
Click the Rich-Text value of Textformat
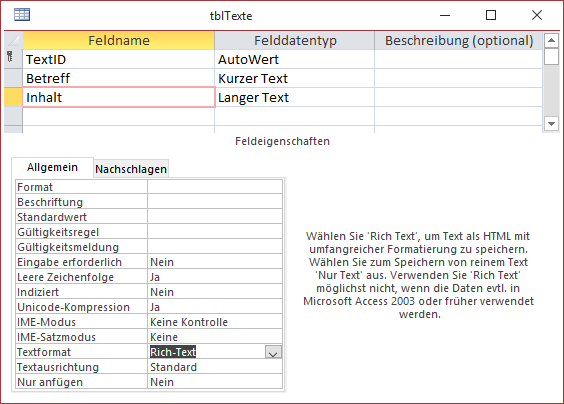173,352
